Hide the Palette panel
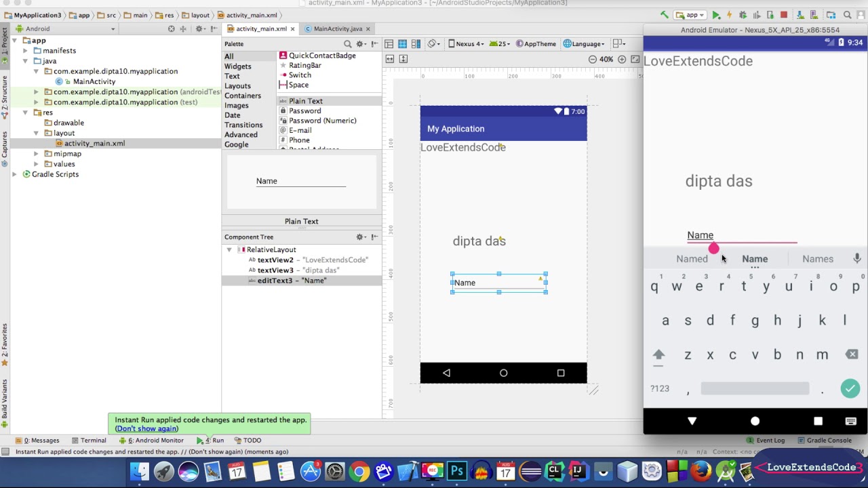 click(374, 44)
